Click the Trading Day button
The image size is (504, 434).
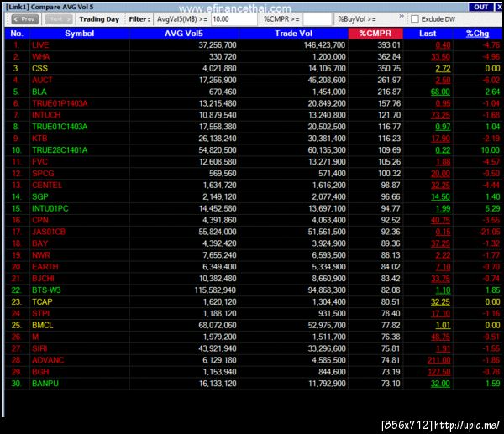coord(99,19)
